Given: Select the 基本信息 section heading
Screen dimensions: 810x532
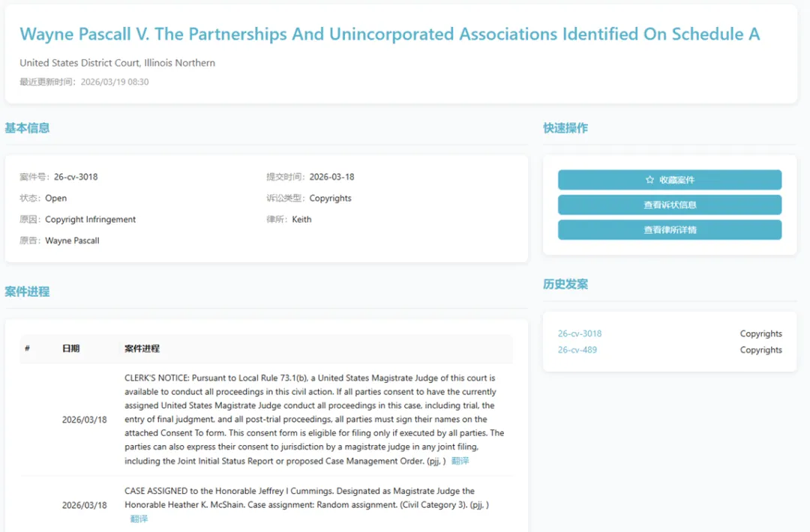Looking at the screenshot, I should tap(28, 128).
